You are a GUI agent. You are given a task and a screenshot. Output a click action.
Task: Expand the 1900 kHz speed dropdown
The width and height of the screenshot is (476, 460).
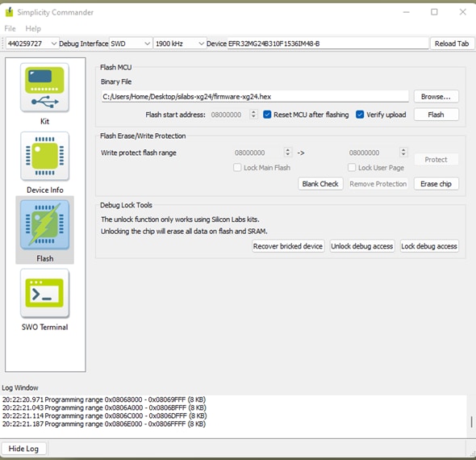(x=179, y=44)
